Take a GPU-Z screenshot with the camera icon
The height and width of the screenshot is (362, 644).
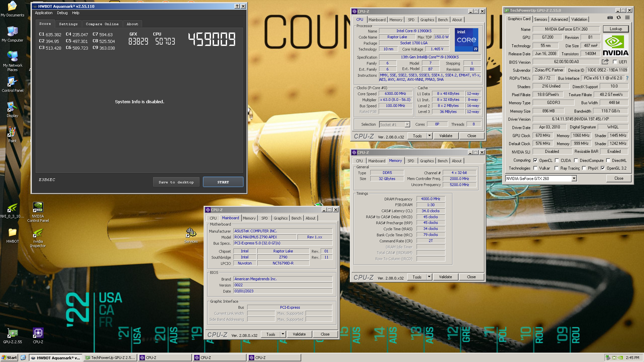point(610,17)
